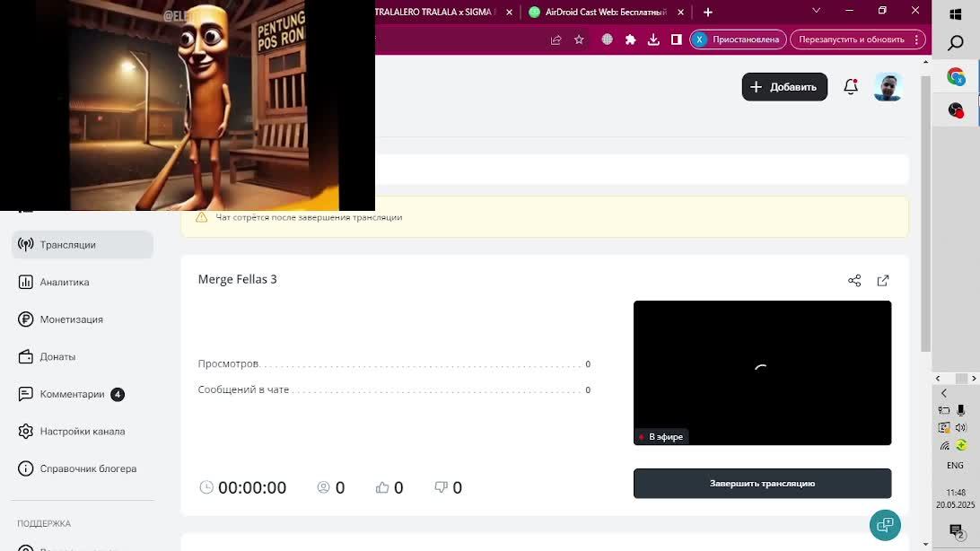The height and width of the screenshot is (551, 980).
Task: Click the thumbs-down dislikes icon
Action: tap(442, 487)
